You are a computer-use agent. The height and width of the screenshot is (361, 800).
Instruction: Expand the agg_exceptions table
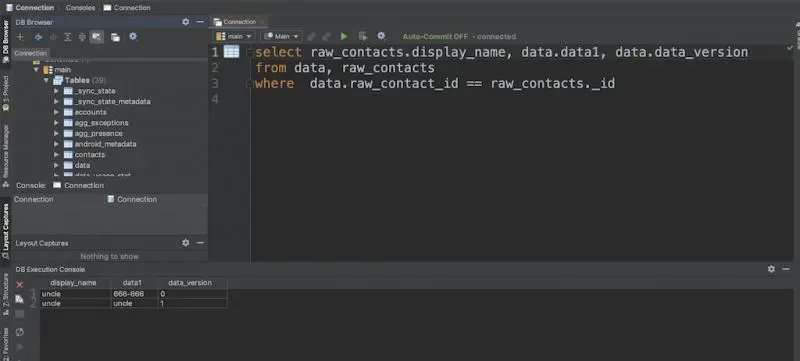click(x=56, y=123)
